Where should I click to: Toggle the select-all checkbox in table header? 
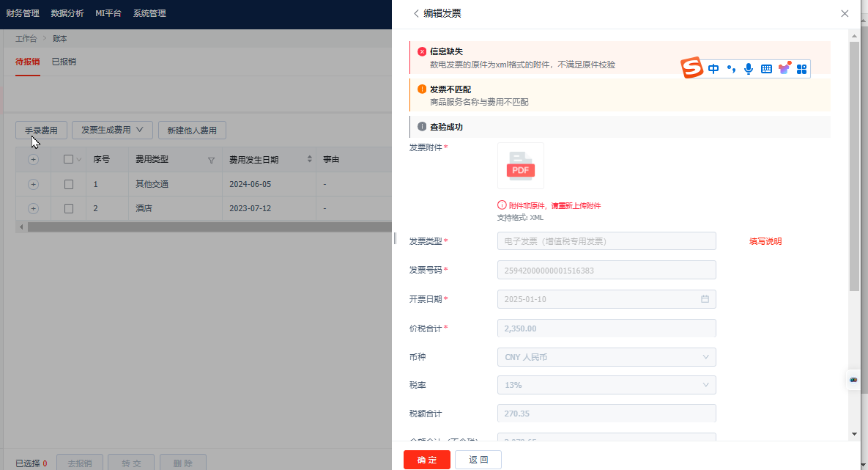(x=69, y=159)
